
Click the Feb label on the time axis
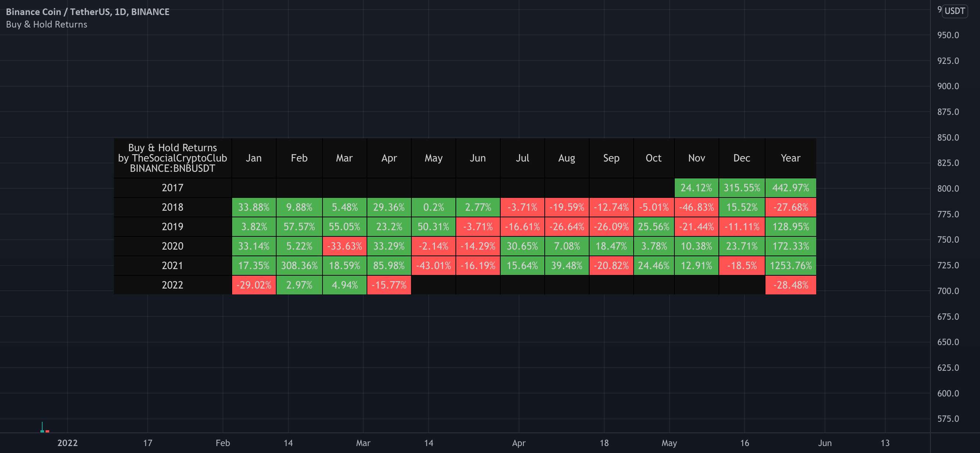(x=223, y=443)
